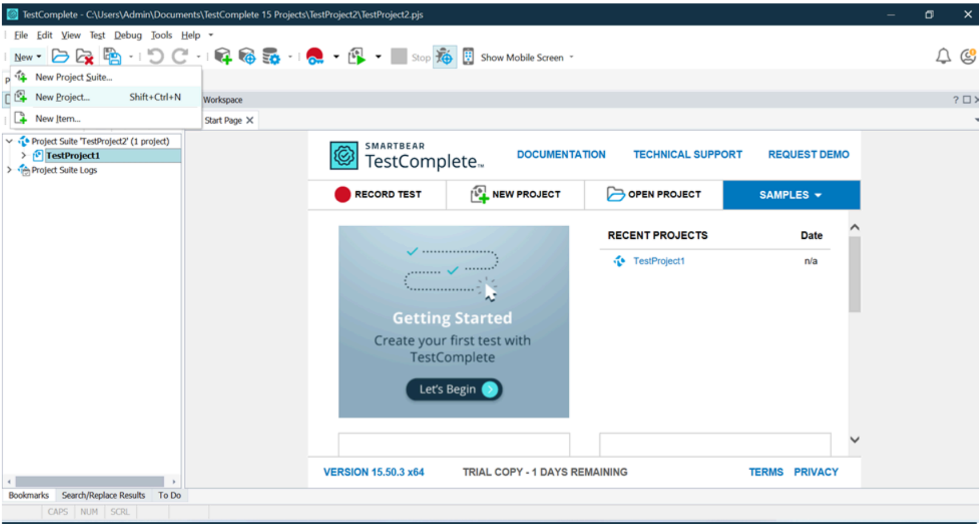Select New Project Suite... menu entry
The image size is (980, 524).
point(73,77)
